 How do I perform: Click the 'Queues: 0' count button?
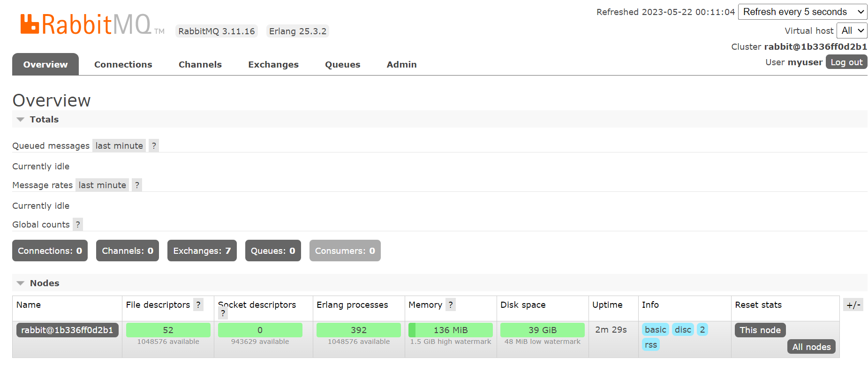[273, 251]
